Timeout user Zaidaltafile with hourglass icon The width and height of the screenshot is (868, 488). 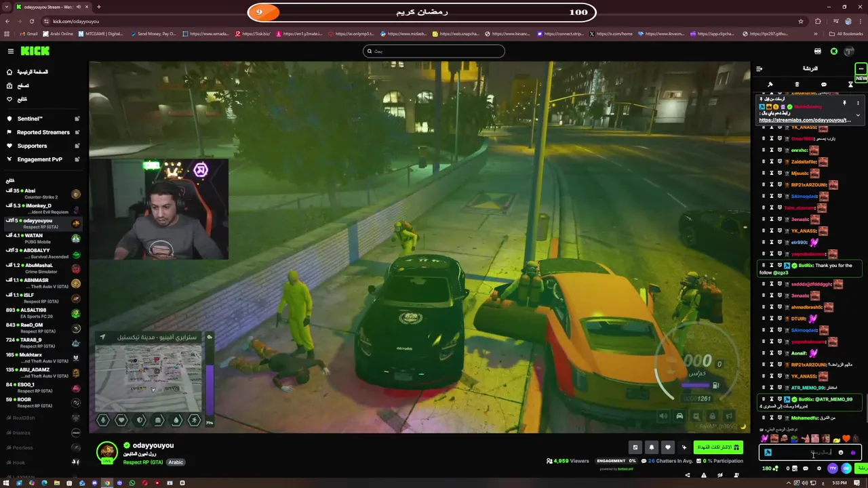tap(771, 162)
